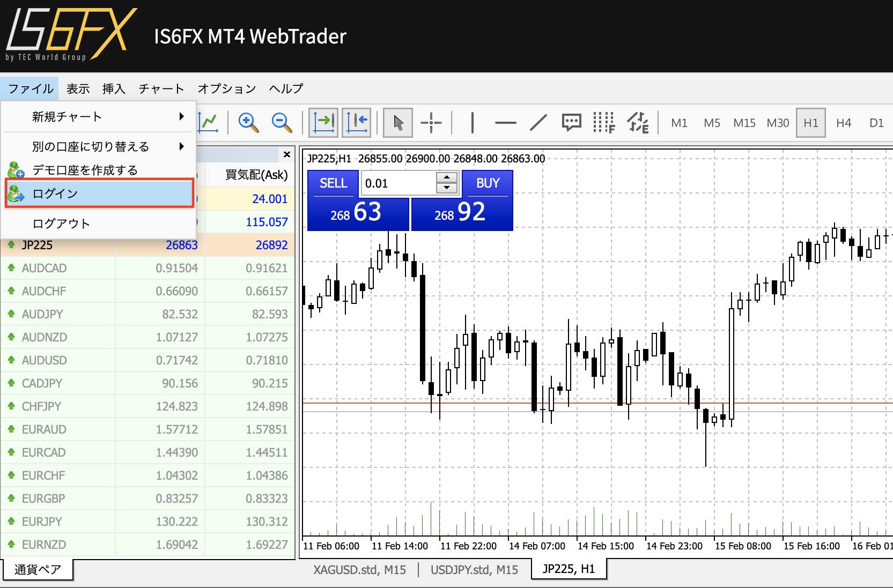Select the AUDUSD row in market watch
Viewport: 893px width, 588px height.
coord(147,360)
